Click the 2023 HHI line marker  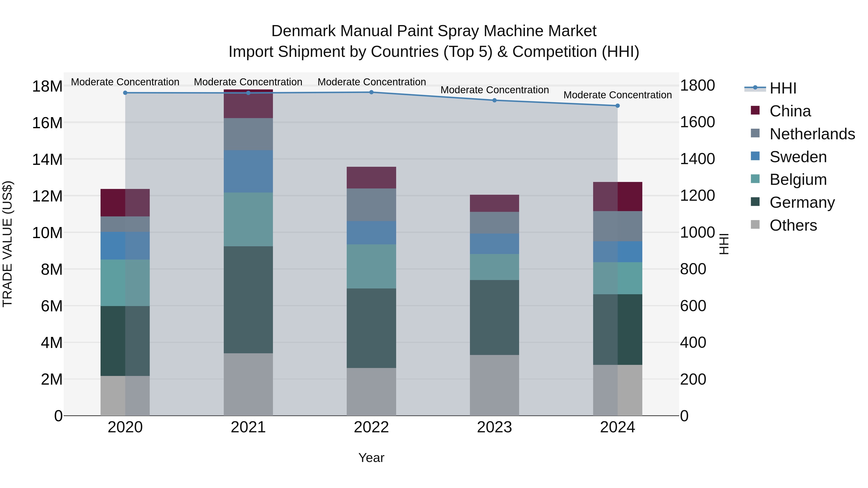coord(495,100)
